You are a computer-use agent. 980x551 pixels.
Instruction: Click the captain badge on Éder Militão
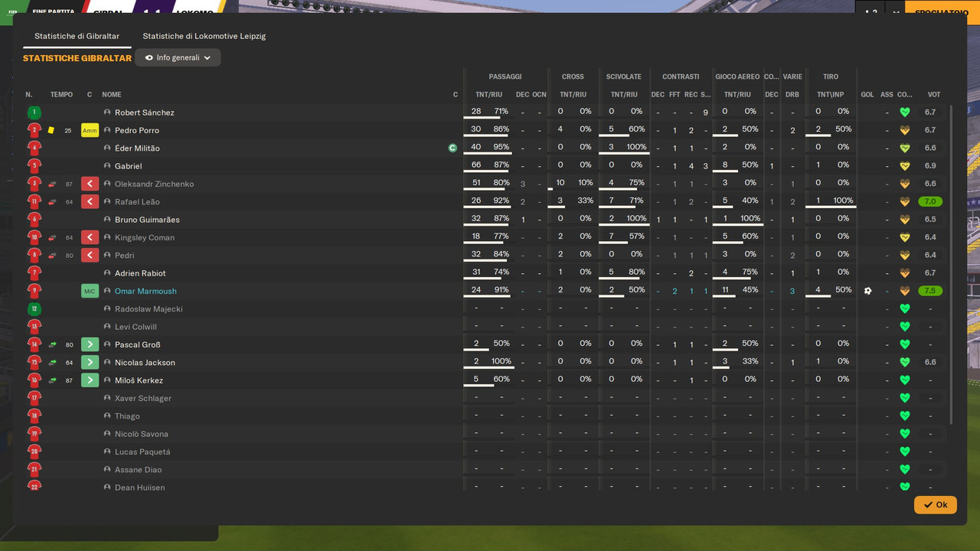coord(452,148)
